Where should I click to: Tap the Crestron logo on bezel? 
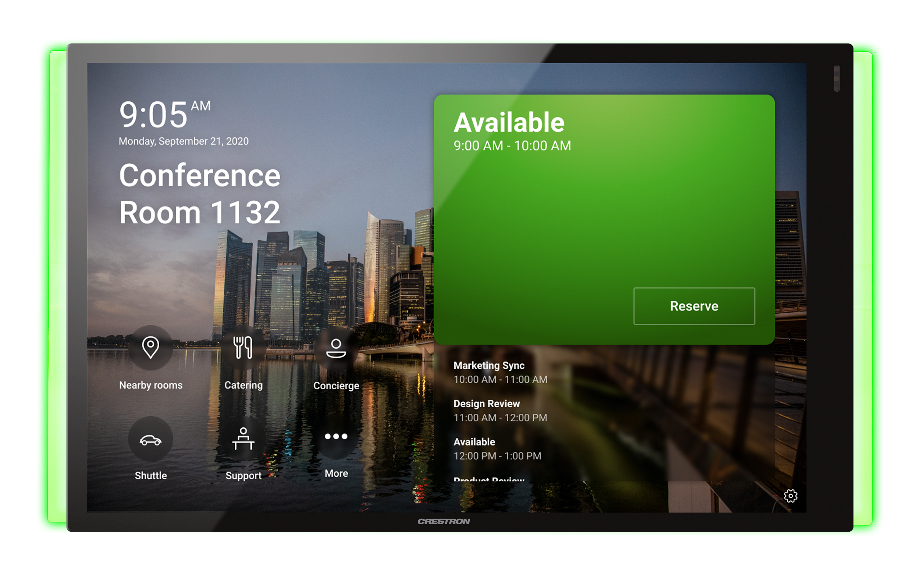tap(444, 521)
